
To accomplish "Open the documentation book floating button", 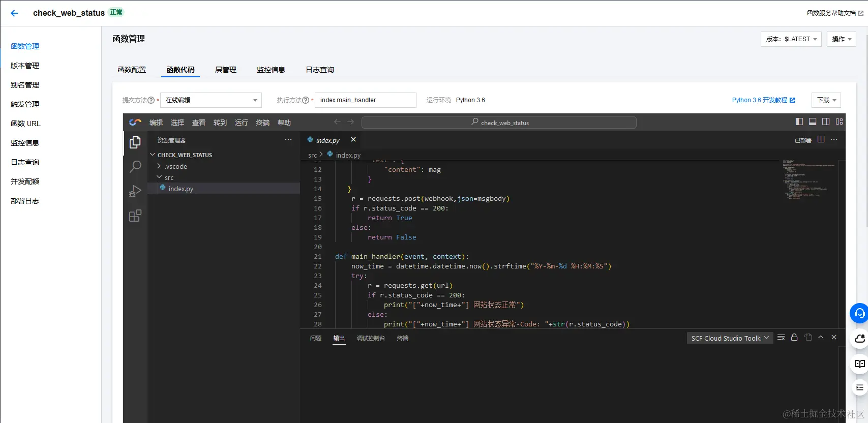I will 859,364.
